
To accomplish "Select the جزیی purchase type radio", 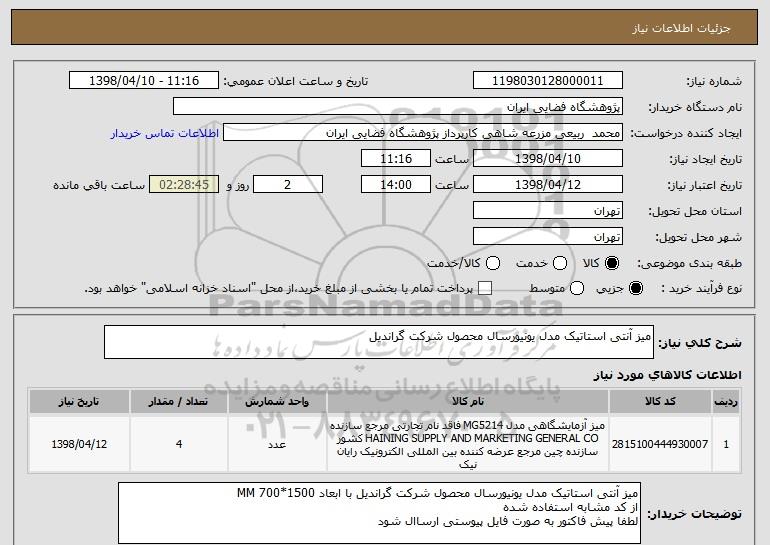I will [x=635, y=289].
